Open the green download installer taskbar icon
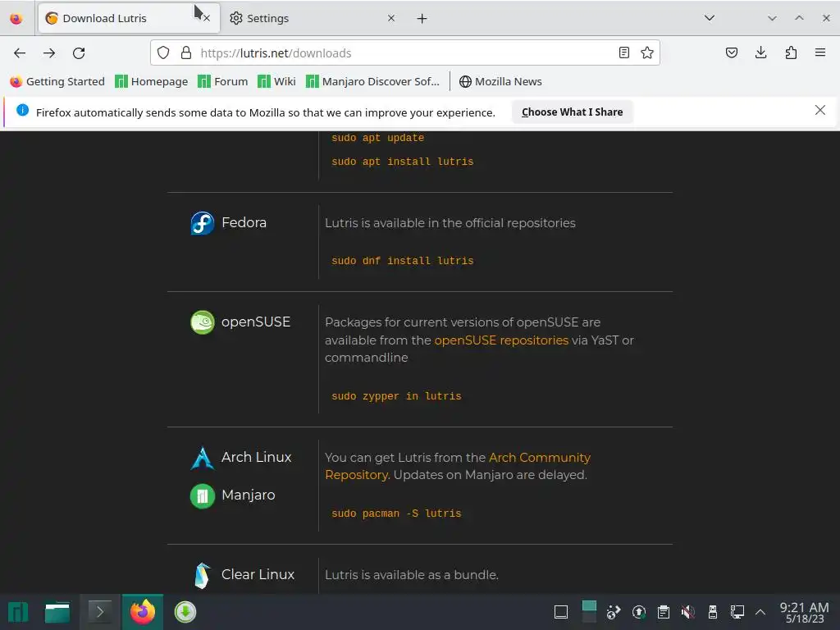The height and width of the screenshot is (630, 840). 185,612
